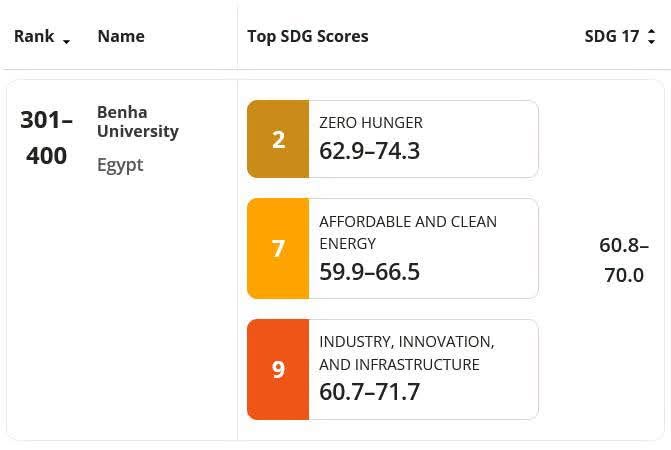
Task: Click the SDG 17 up-down sort arrows
Action: tap(651, 36)
